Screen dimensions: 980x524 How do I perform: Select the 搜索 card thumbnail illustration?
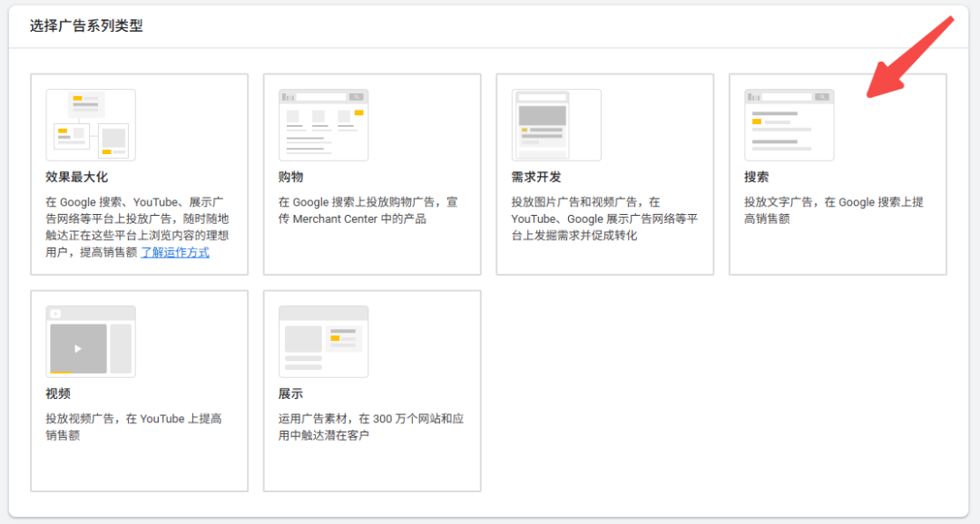(788, 124)
